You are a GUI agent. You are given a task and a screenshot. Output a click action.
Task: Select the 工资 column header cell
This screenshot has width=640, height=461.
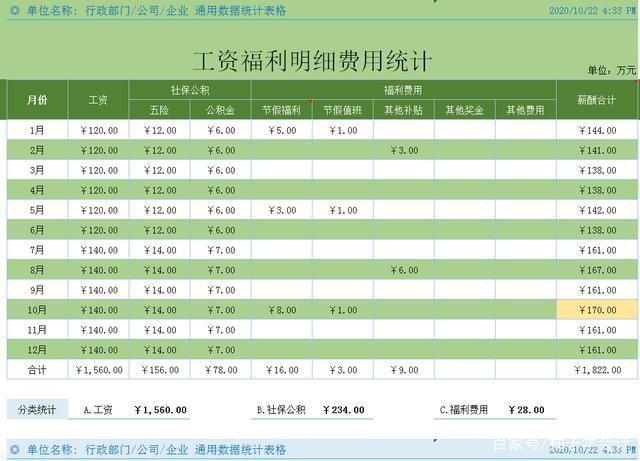[x=98, y=100]
